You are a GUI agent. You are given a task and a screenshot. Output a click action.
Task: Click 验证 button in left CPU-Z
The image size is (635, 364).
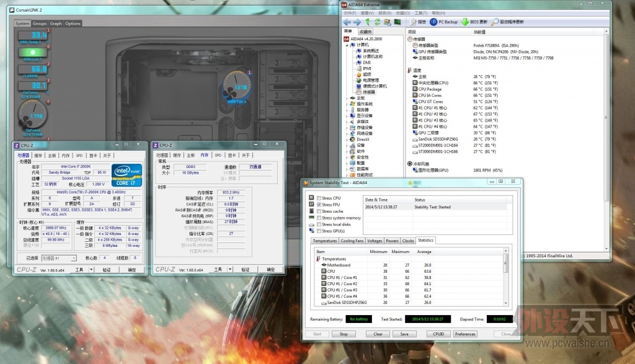pos(107,270)
